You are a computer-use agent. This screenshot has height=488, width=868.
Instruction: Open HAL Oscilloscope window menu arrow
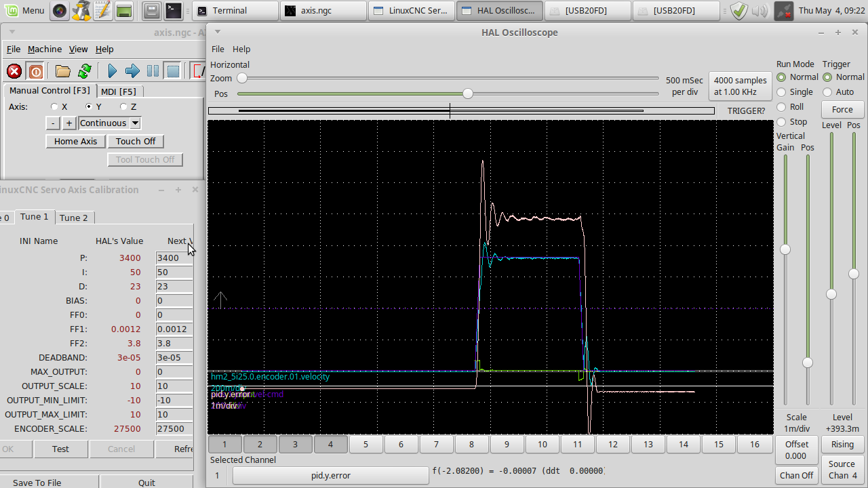pyautogui.click(x=217, y=32)
